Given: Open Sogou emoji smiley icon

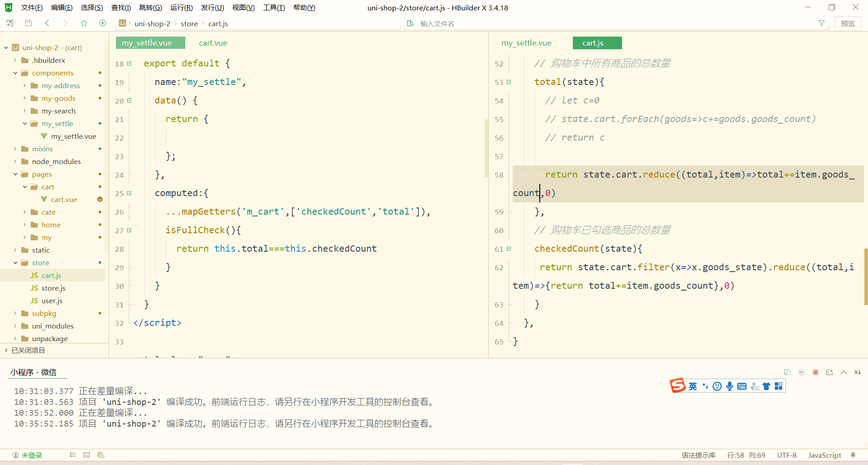Looking at the screenshot, I should point(717,386).
